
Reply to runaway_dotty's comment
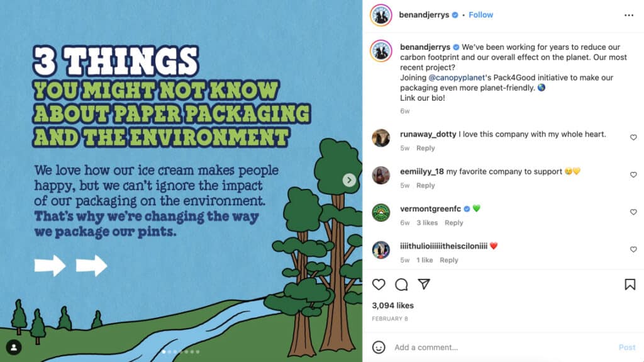[x=426, y=148]
